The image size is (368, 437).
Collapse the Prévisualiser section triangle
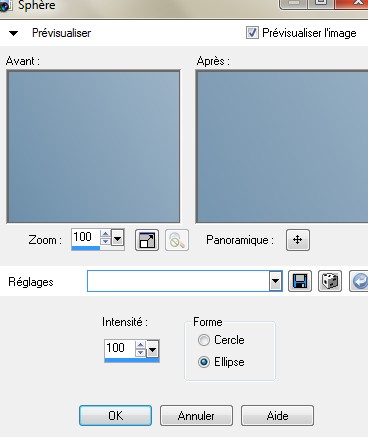coord(14,33)
